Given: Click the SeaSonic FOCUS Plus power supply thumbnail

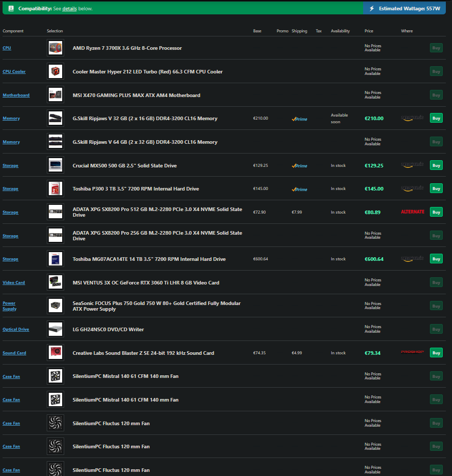Looking at the screenshot, I should [55, 306].
